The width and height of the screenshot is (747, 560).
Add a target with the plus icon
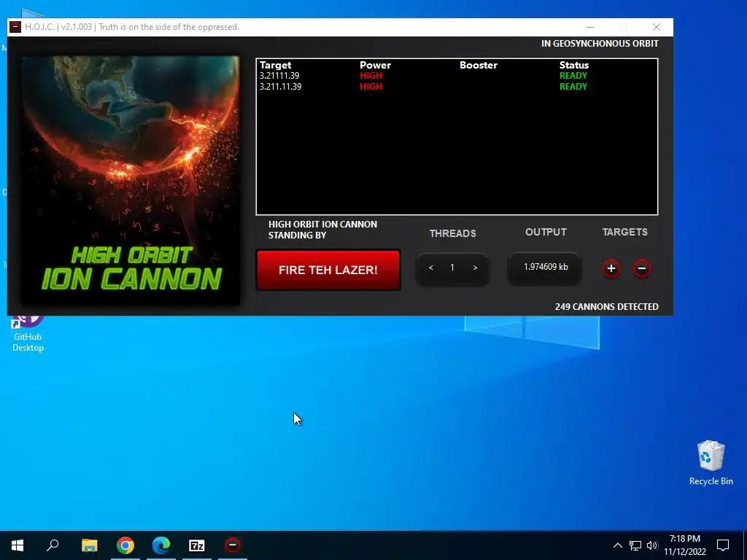pyautogui.click(x=611, y=268)
